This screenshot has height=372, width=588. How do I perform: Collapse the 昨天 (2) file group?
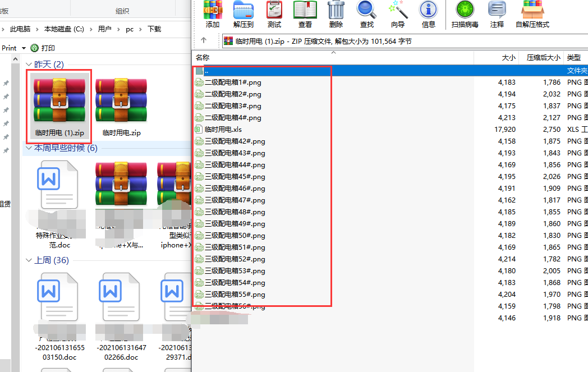30,65
